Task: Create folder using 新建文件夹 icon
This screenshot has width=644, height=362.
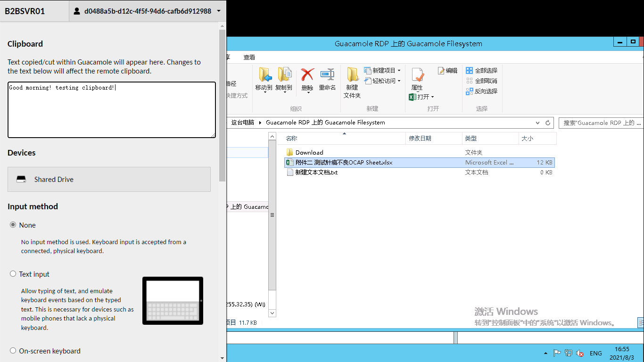Action: pyautogui.click(x=352, y=81)
